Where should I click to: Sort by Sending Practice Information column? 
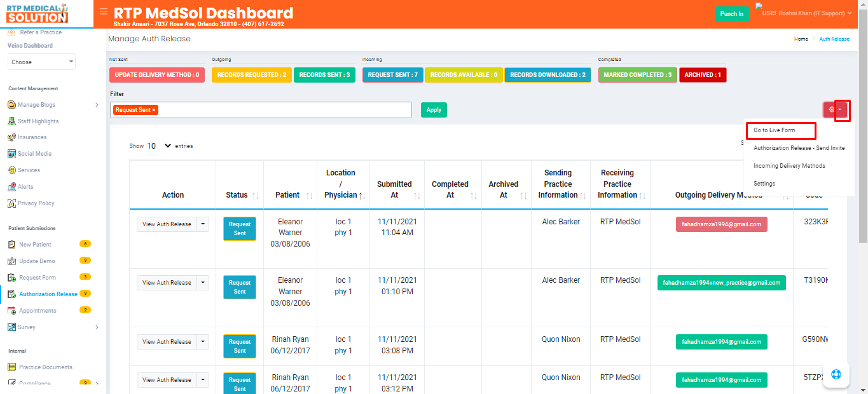coord(582,196)
